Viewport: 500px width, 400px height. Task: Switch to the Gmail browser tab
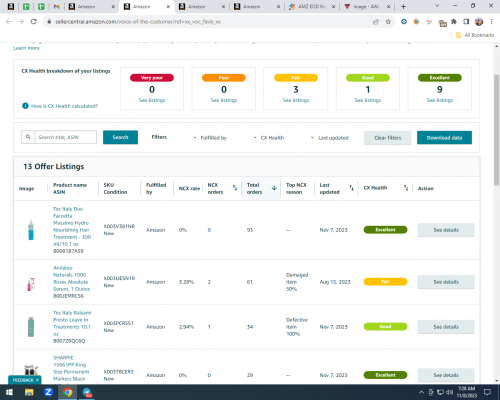click(56, 7)
